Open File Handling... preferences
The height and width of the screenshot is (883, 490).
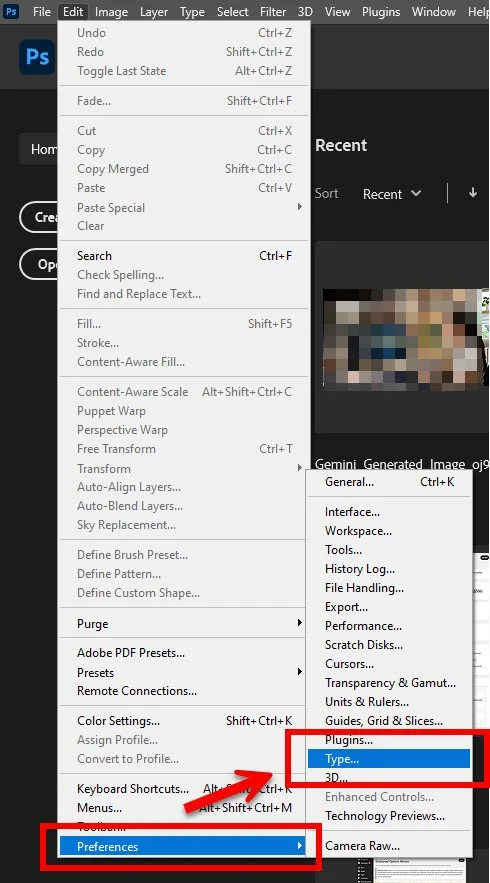pyautogui.click(x=389, y=588)
